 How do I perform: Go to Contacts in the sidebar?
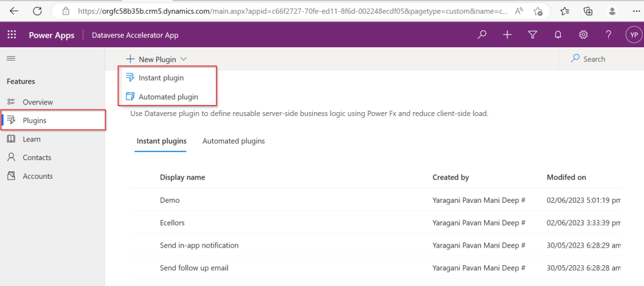click(x=37, y=157)
